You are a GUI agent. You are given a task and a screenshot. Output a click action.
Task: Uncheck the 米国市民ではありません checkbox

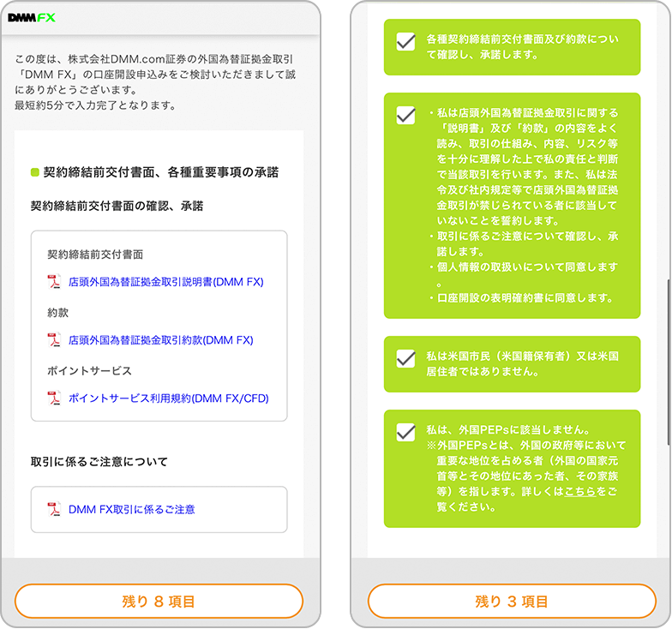tap(405, 358)
